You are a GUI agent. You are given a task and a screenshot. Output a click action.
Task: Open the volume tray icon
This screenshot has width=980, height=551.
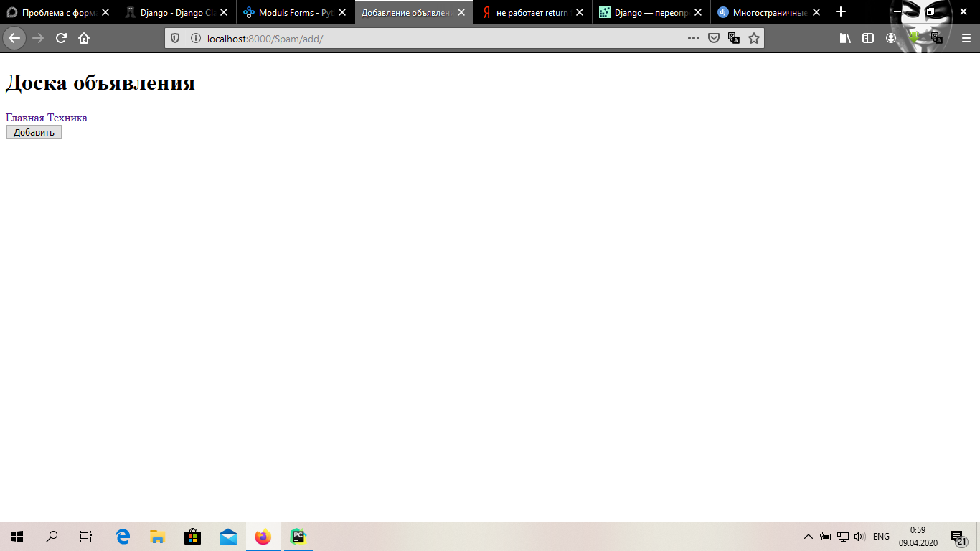(x=860, y=537)
